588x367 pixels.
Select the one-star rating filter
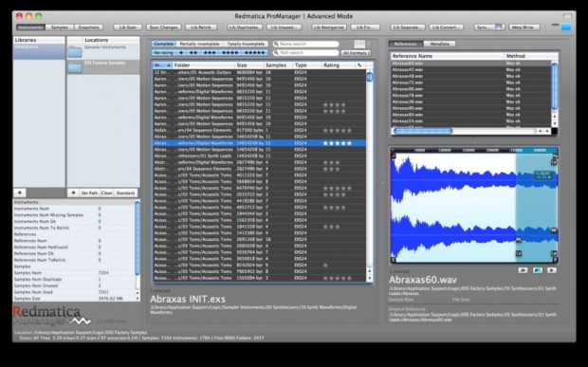(x=181, y=53)
